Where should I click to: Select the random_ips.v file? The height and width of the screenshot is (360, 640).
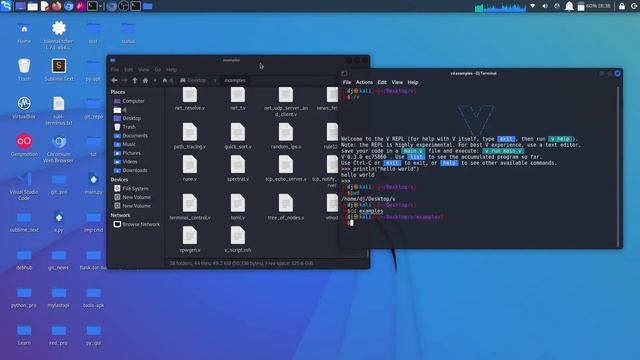pyautogui.click(x=286, y=136)
